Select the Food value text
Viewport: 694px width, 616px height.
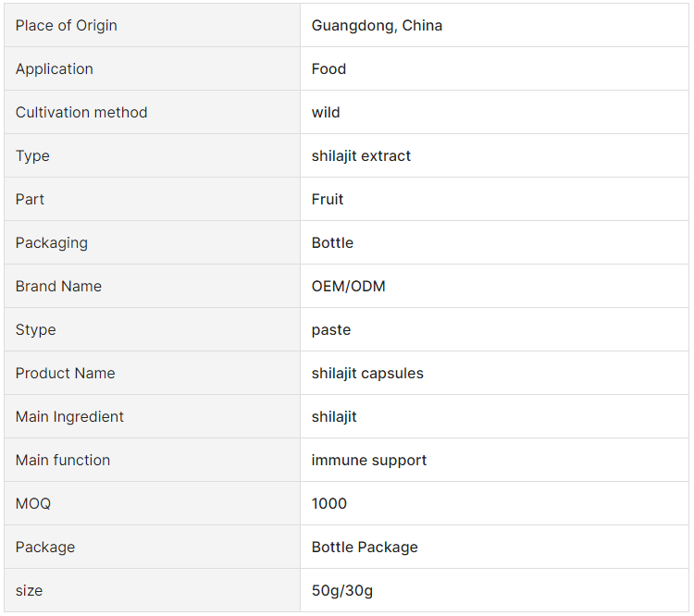328,68
